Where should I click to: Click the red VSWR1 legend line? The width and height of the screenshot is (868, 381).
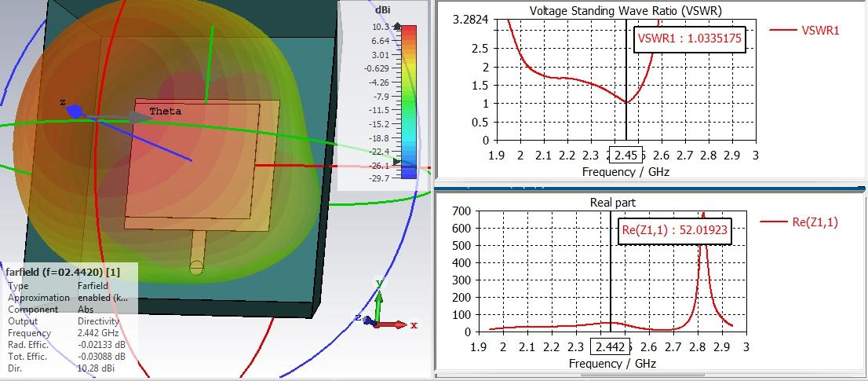pos(782,31)
